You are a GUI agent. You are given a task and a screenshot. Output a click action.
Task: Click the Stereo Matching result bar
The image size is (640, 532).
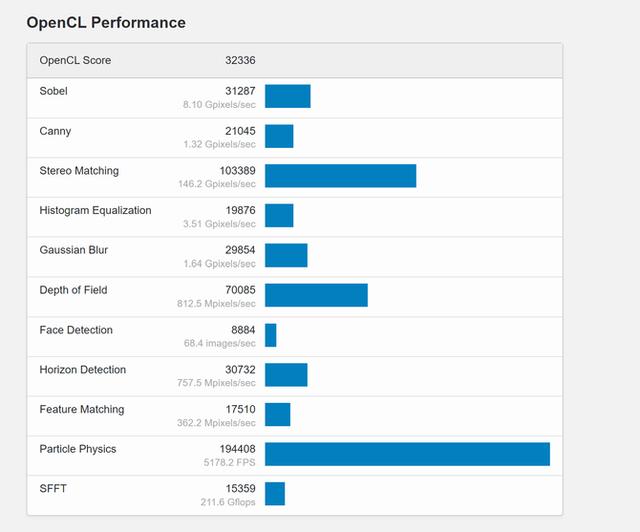pyautogui.click(x=340, y=176)
